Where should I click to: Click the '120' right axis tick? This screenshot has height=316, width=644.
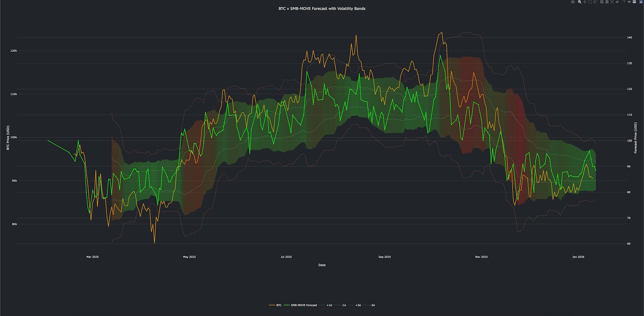point(629,89)
